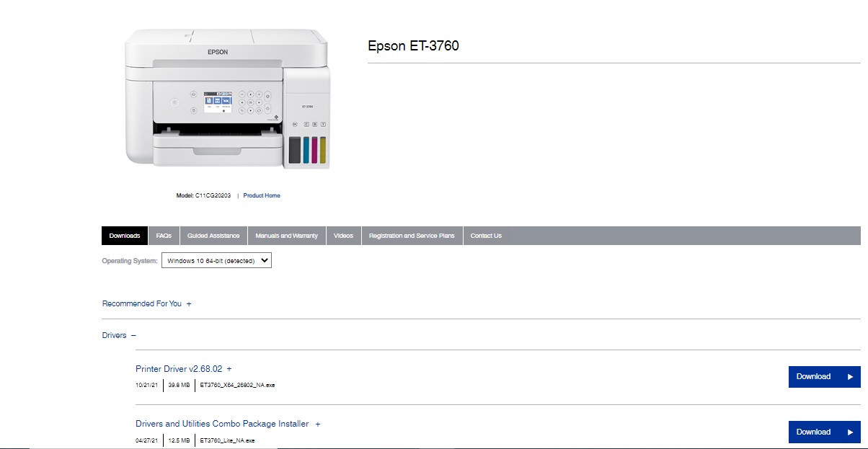Download the Printer Driver v2.68.02
Screen dimensions: 868x449
click(813, 376)
